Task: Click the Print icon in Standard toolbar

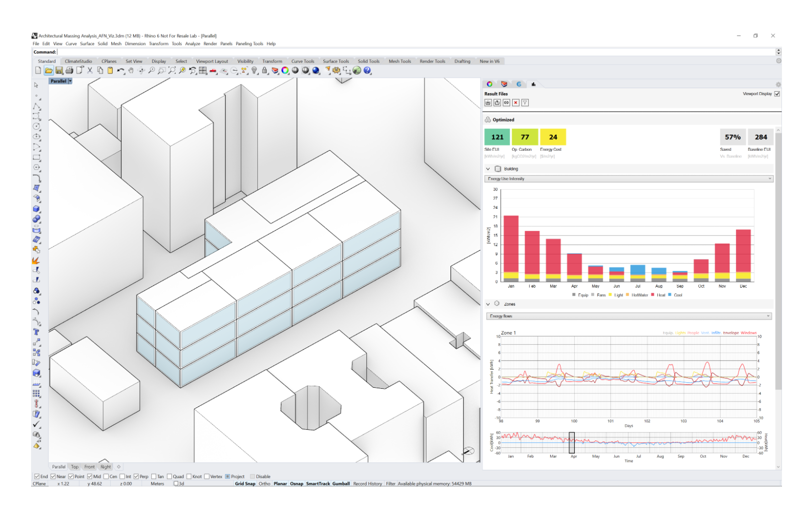Action: [x=69, y=71]
